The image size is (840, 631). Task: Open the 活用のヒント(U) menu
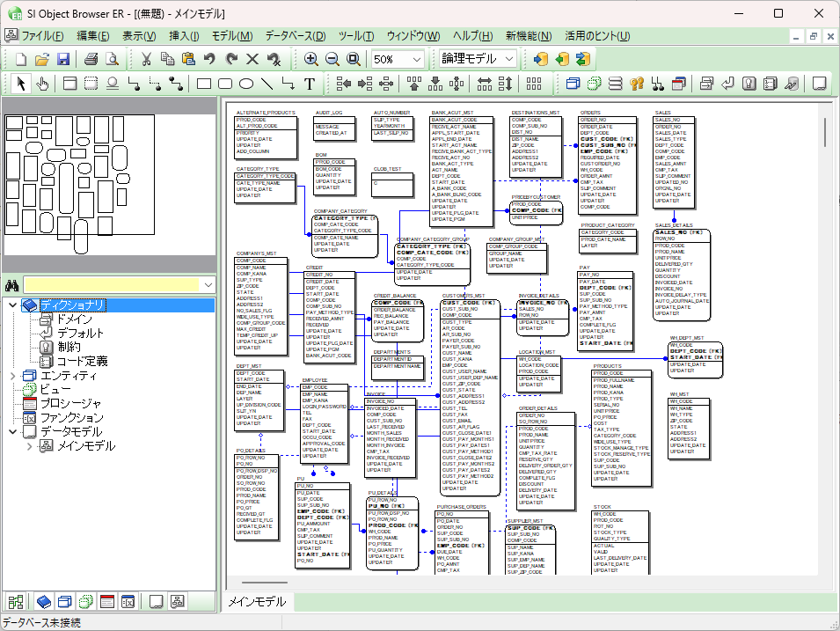click(597, 36)
